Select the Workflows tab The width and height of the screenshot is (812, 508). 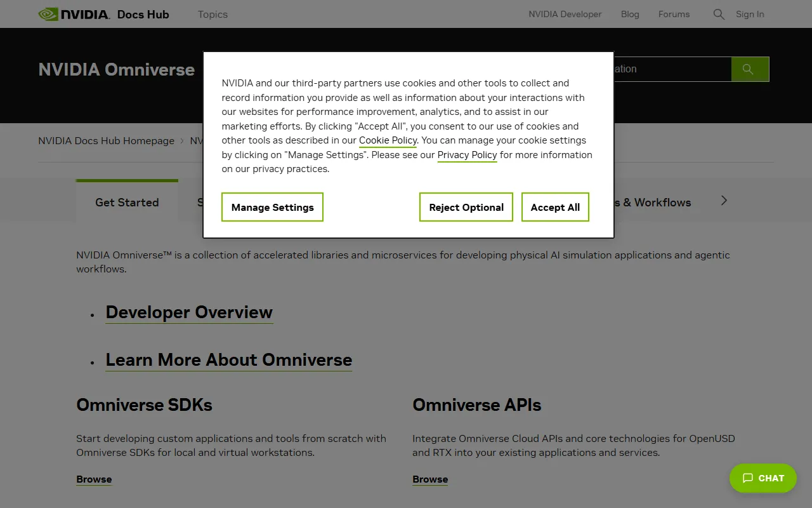(653, 202)
